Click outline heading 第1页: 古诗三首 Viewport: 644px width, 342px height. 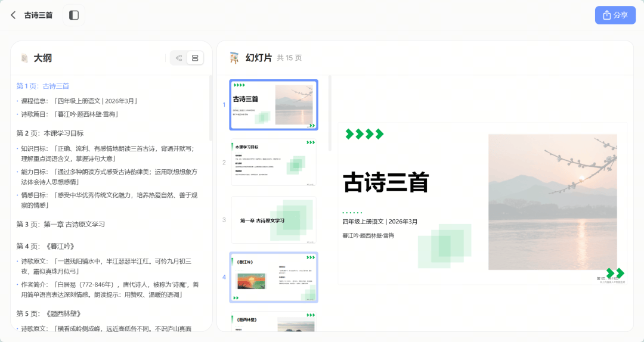point(43,86)
